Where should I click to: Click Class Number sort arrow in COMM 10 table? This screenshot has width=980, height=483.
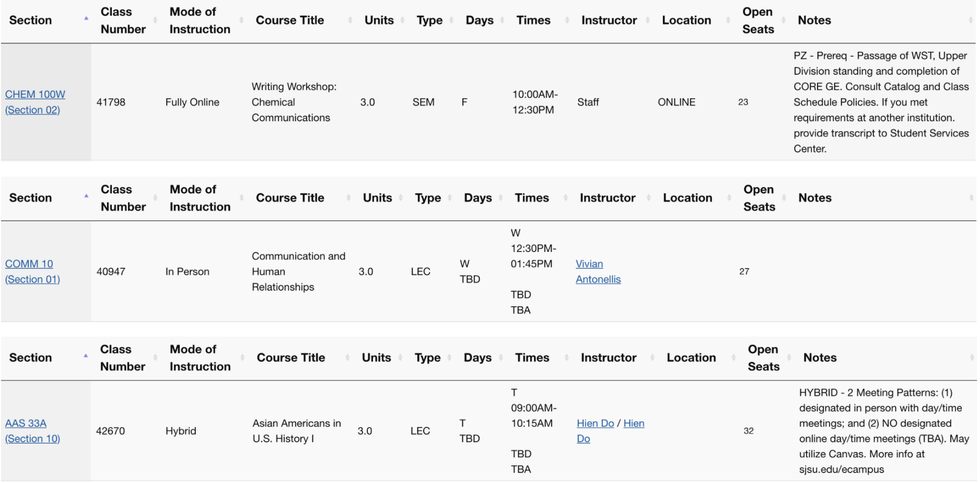[155, 198]
